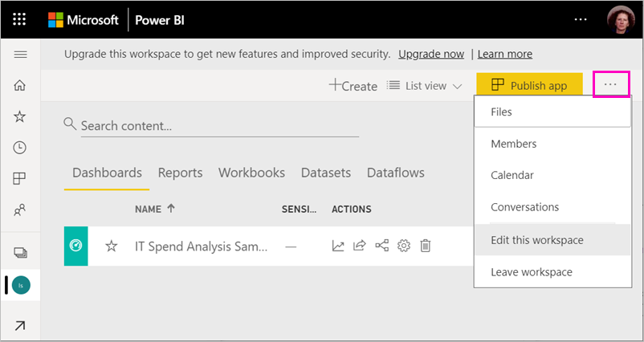Open Shared with me icon
The width and height of the screenshot is (644, 342).
point(20,210)
